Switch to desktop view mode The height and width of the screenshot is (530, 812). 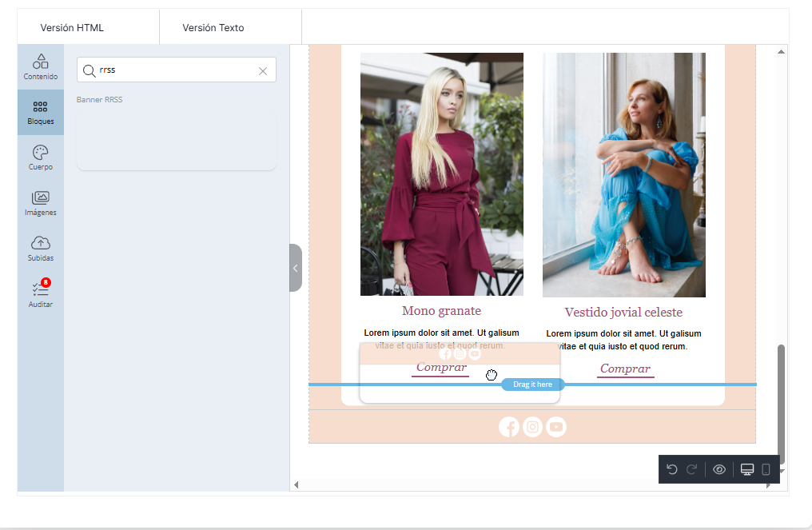747,469
